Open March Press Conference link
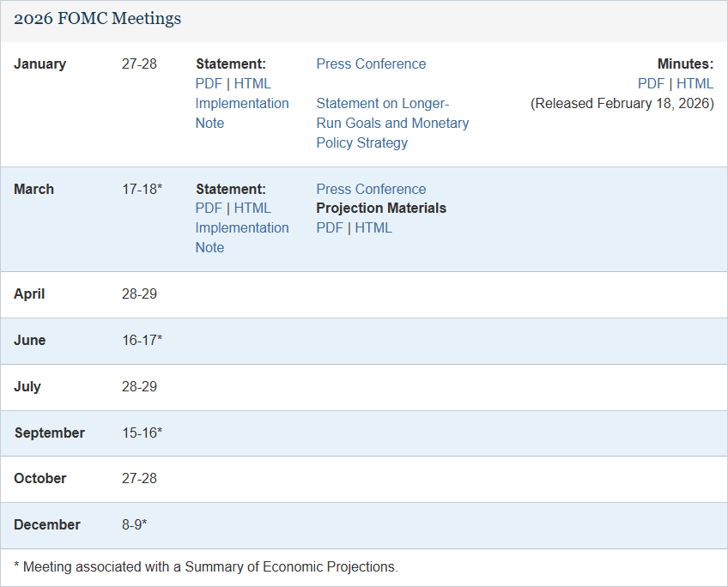The width and height of the screenshot is (728, 587). [371, 190]
